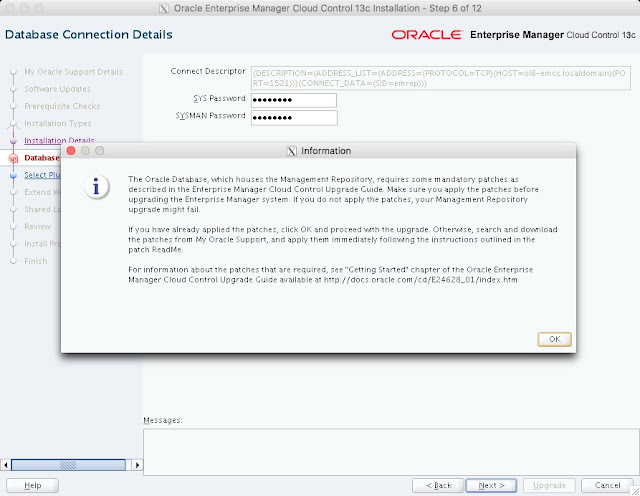The width and height of the screenshot is (640, 496).
Task: Click the Oracle logo in header
Action: pyautogui.click(x=427, y=35)
